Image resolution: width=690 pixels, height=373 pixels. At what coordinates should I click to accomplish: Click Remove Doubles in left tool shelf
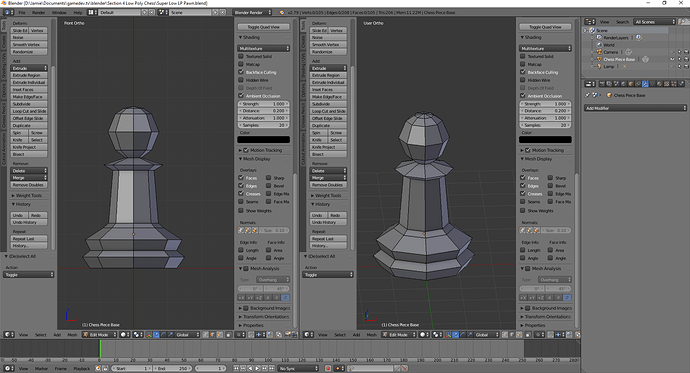click(29, 185)
